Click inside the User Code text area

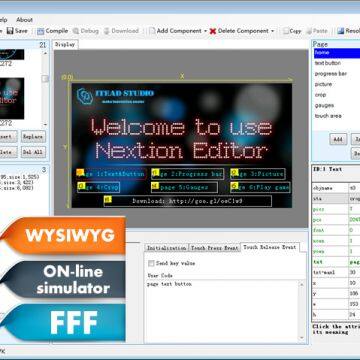tap(223, 311)
